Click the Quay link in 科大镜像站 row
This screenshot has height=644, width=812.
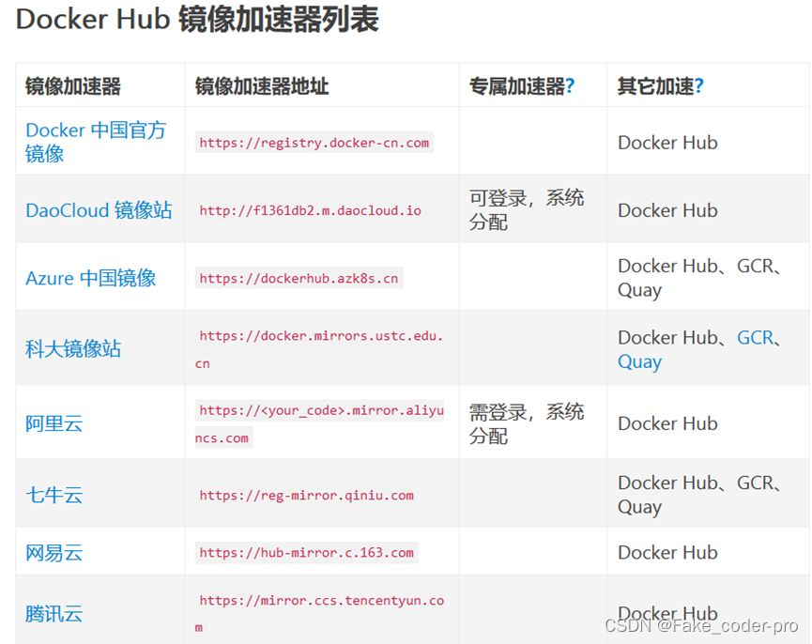[639, 361]
